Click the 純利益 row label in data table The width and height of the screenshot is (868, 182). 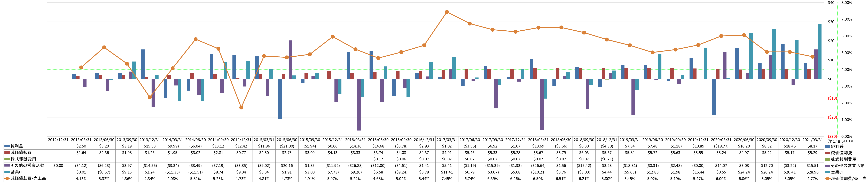(17, 146)
